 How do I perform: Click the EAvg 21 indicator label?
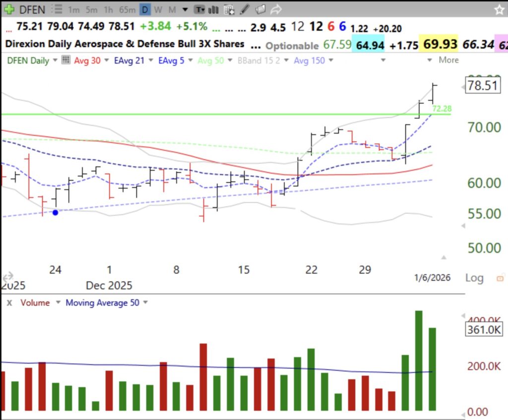[x=129, y=61]
